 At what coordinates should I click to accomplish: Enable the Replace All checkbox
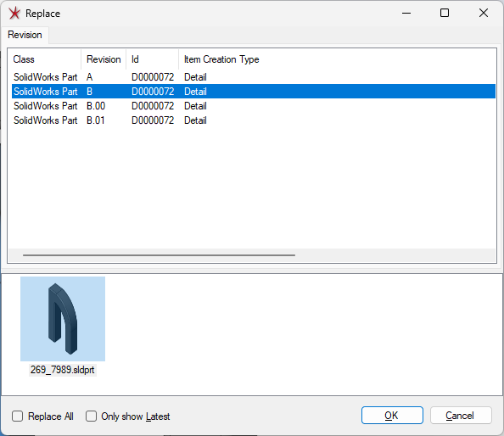click(x=17, y=416)
